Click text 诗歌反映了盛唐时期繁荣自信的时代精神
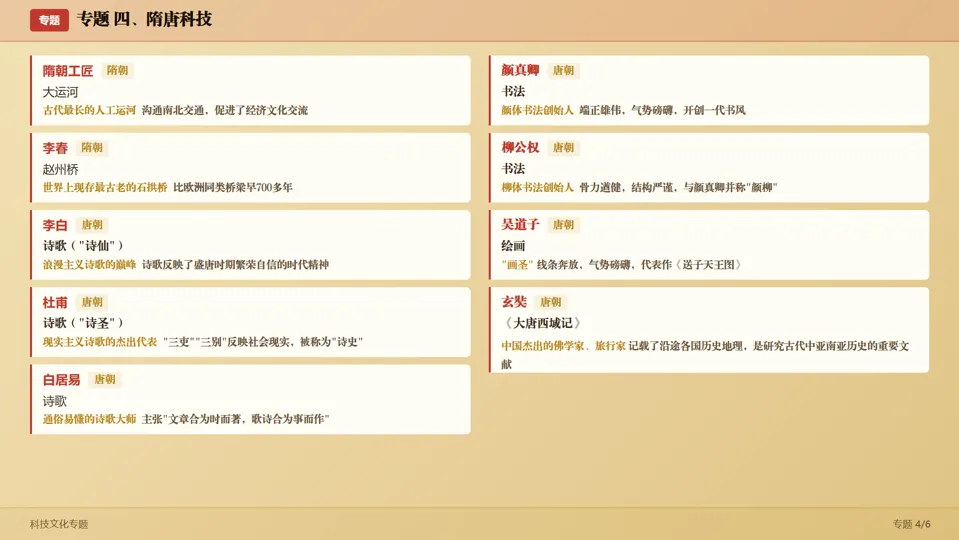This screenshot has width=959, height=540. click(x=235, y=264)
